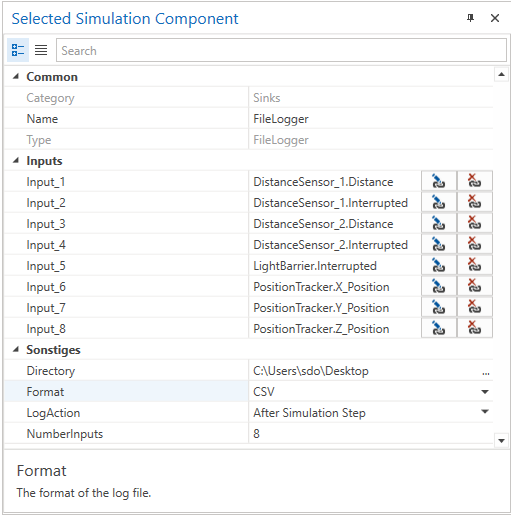Screen dimensions: 511x515
Task: Switch to alphabetical list view
Action: (41, 50)
